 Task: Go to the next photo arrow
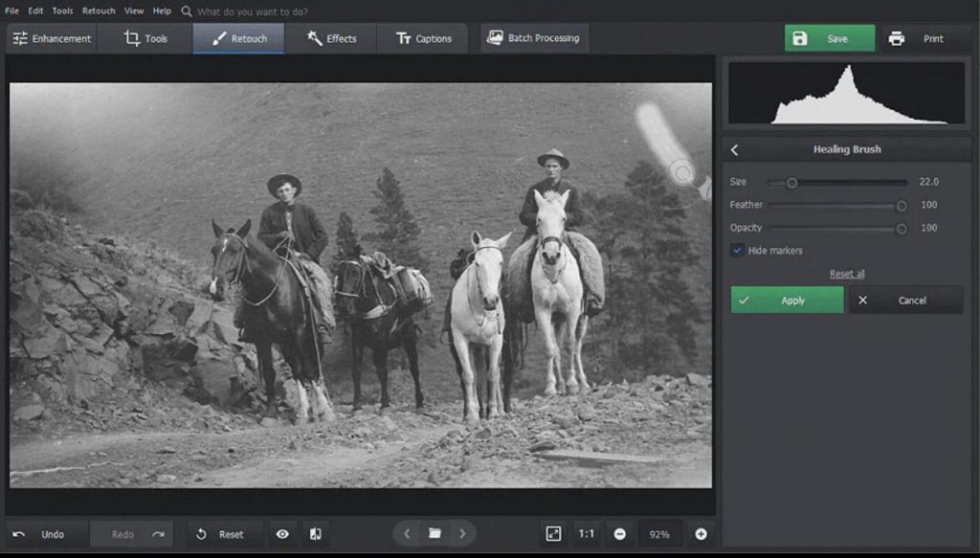coord(462,533)
